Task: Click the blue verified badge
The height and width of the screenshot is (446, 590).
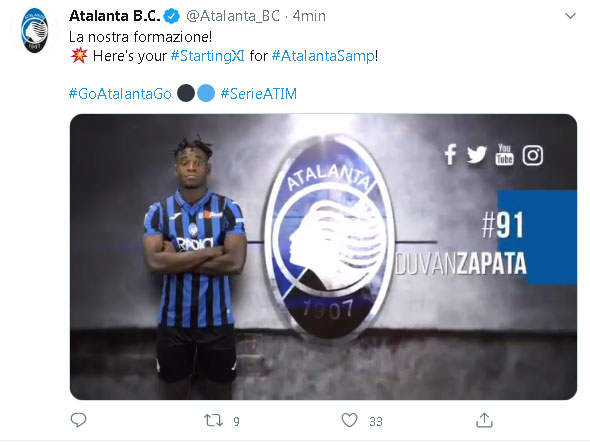Action: pos(172,16)
